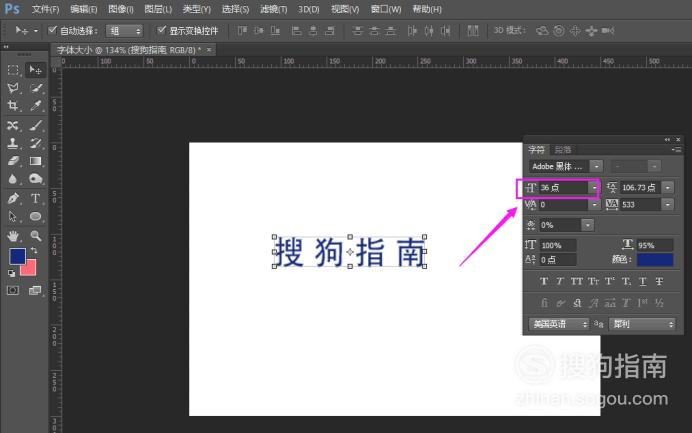Toggle Underline text style
692x433 pixels.
pos(643,281)
